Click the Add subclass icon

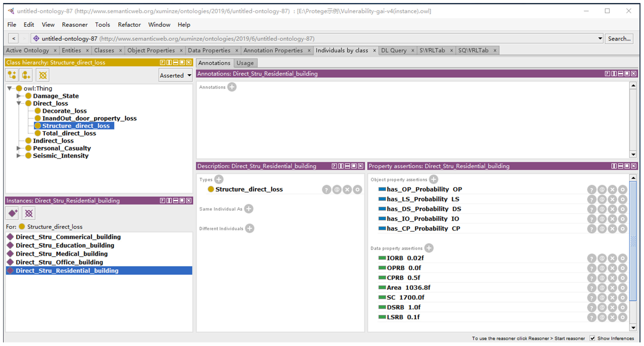coord(12,75)
